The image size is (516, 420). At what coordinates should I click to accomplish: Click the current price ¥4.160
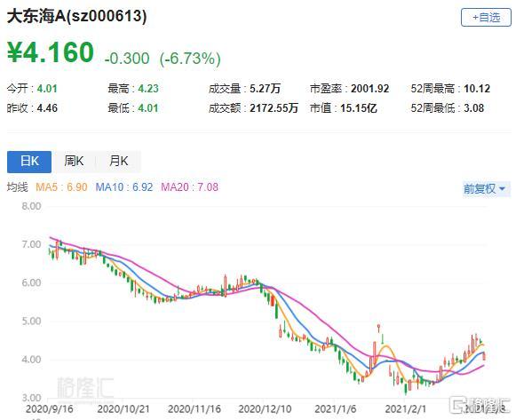[51, 52]
